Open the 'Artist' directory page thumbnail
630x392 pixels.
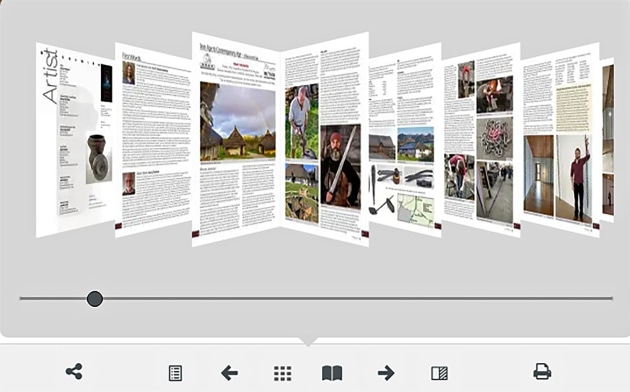(76, 140)
